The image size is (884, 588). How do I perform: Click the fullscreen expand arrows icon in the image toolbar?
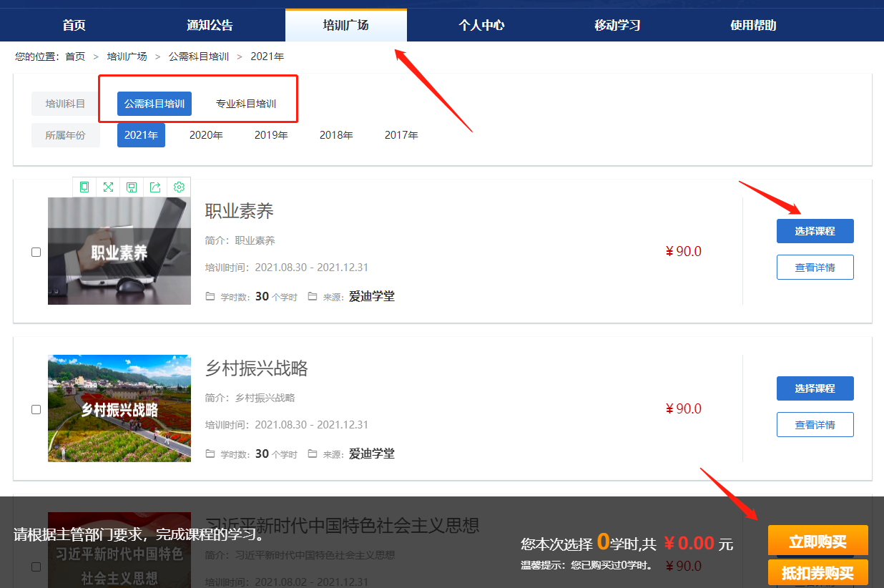(108, 187)
